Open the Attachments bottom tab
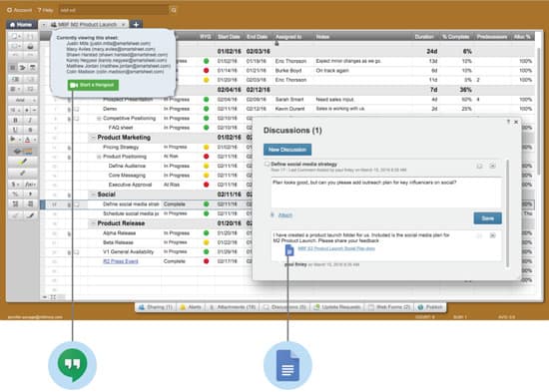The image size is (549, 392). 233,307
